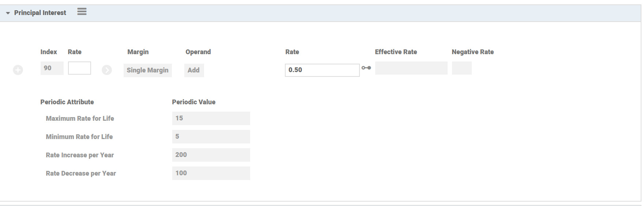Click the Principal Interest header title
This screenshot has height=206, width=644.
40,13
